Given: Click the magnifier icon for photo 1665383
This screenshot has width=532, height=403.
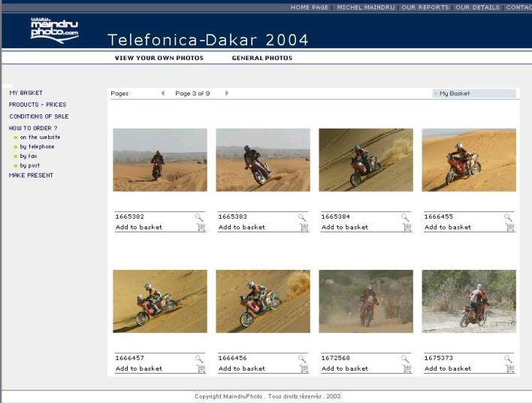Looking at the screenshot, I should (302, 217).
